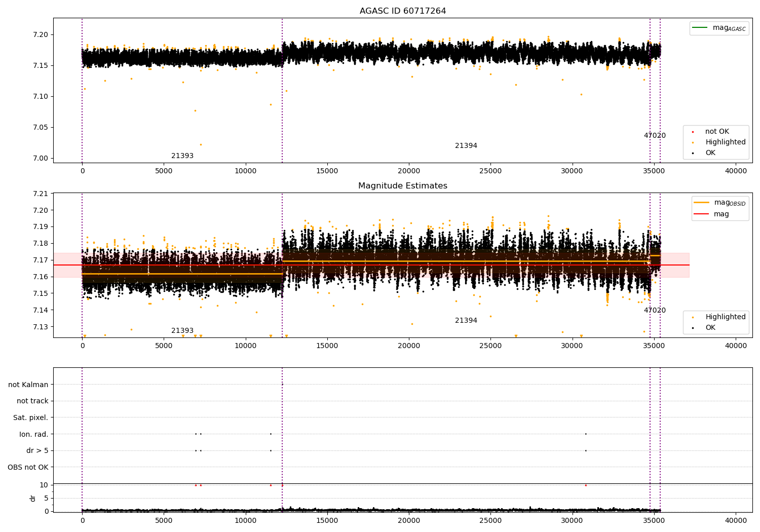Click the 47020 label in Magnitude Estimates plot
This screenshot has height=532, width=760.
click(x=655, y=311)
